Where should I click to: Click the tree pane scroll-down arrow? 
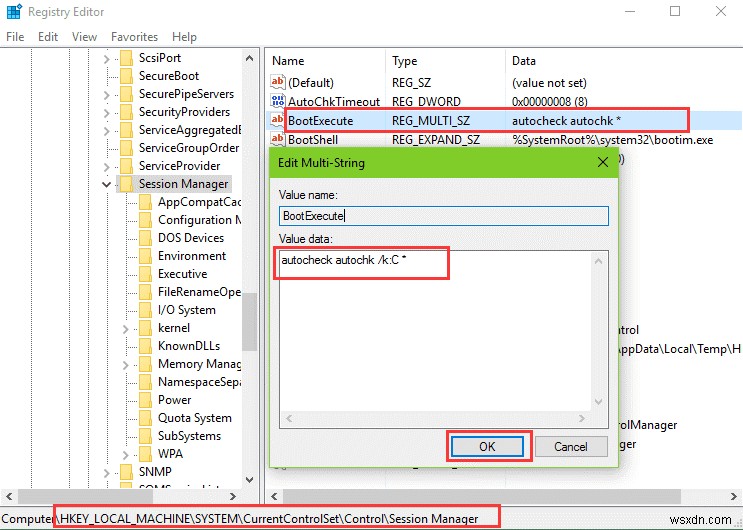pyautogui.click(x=249, y=479)
